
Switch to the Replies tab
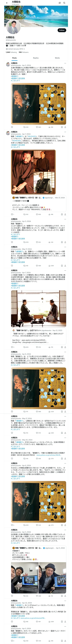(36, 58)
